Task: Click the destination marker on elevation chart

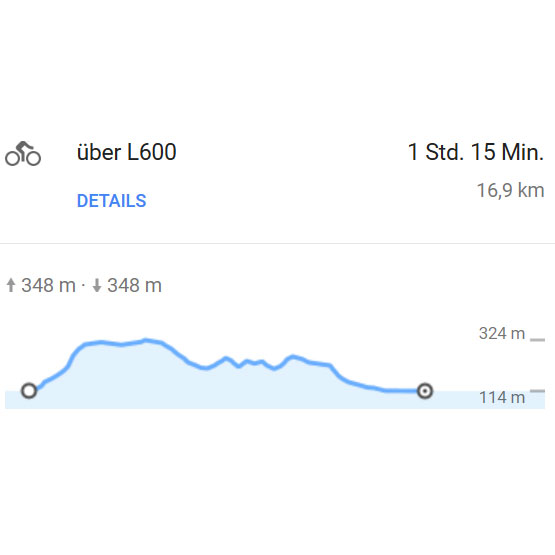Action: [425, 391]
